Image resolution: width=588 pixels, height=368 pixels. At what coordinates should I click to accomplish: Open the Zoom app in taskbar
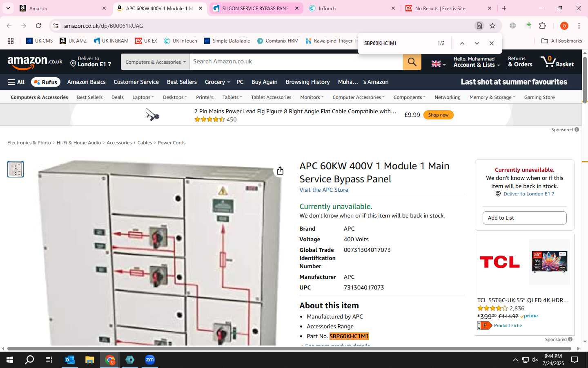[150, 360]
